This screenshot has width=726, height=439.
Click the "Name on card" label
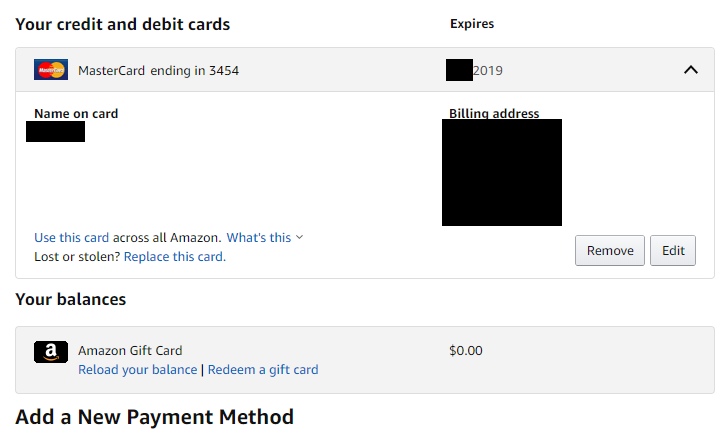[76, 113]
